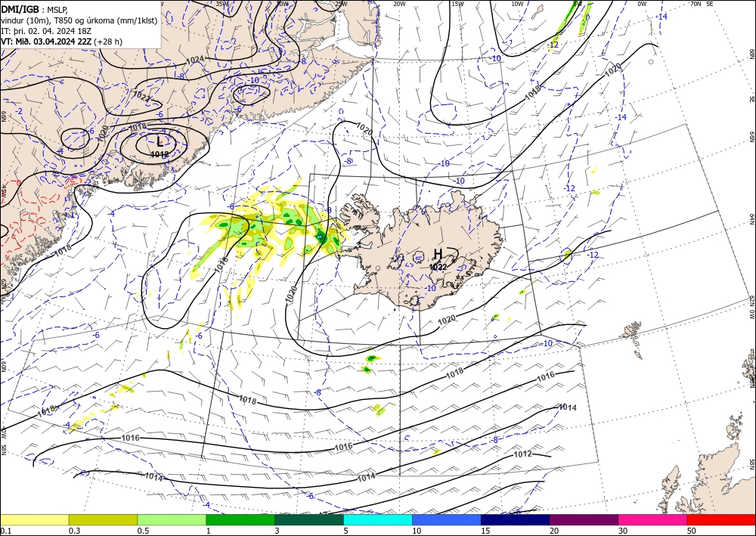Click the 'VT: Mið. 03.04.2024 22Z (+28 h)' line
The width and height of the screenshot is (756, 536).
pyautogui.click(x=62, y=42)
